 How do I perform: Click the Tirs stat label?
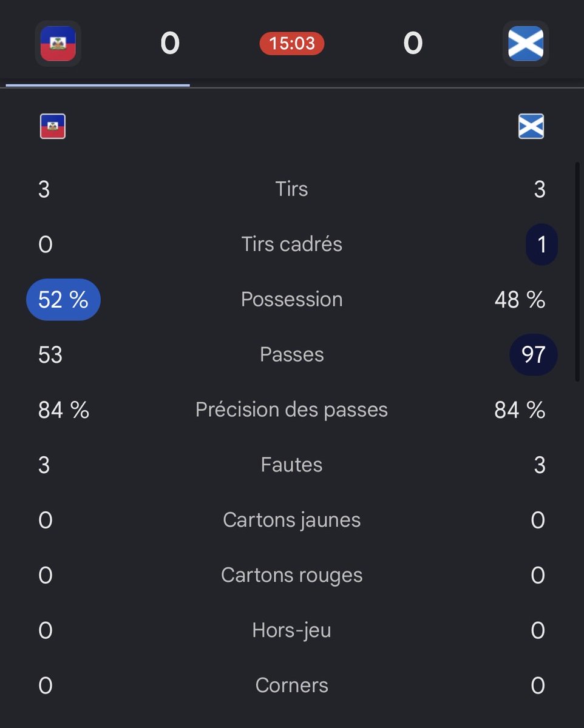292,189
